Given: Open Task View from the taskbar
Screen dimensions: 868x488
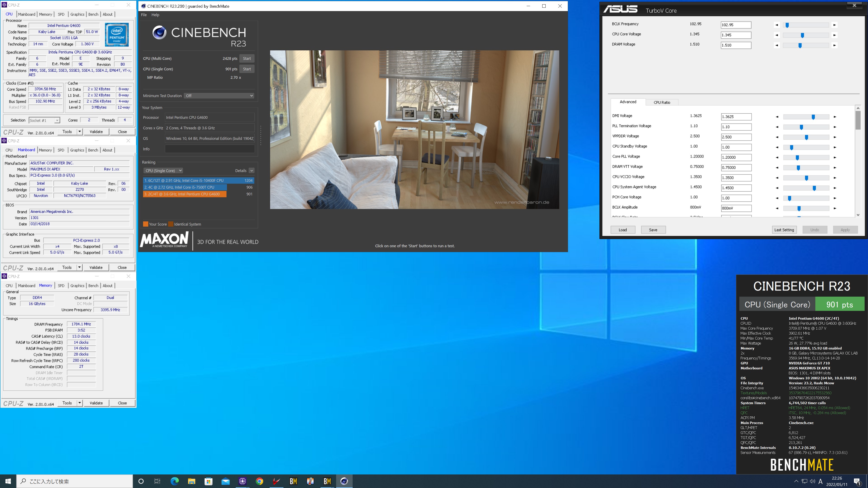Looking at the screenshot, I should pyautogui.click(x=157, y=481).
